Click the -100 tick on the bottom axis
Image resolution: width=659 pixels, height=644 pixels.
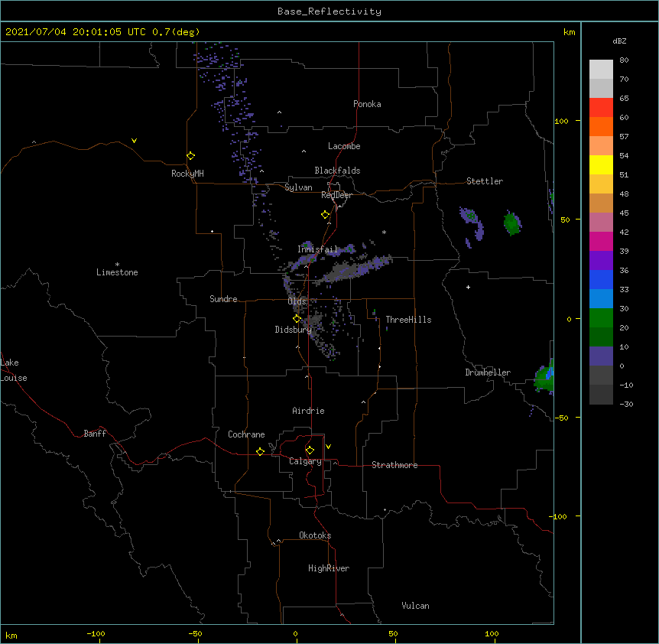click(x=96, y=633)
